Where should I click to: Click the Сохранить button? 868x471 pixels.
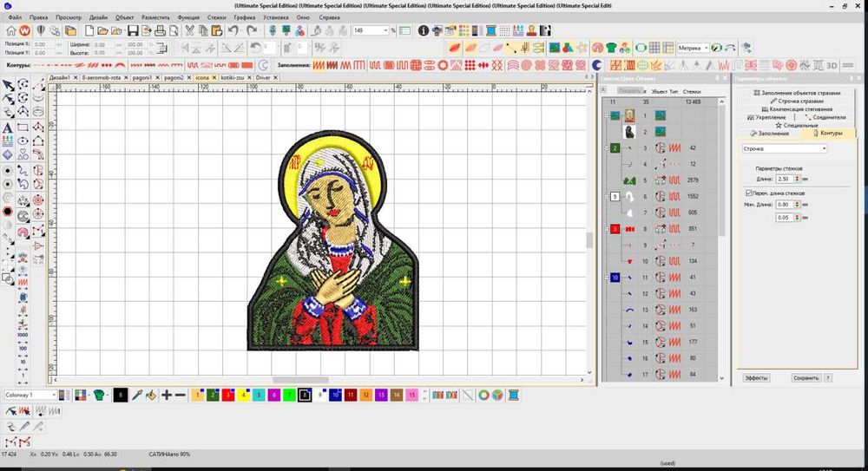pyautogui.click(x=806, y=377)
